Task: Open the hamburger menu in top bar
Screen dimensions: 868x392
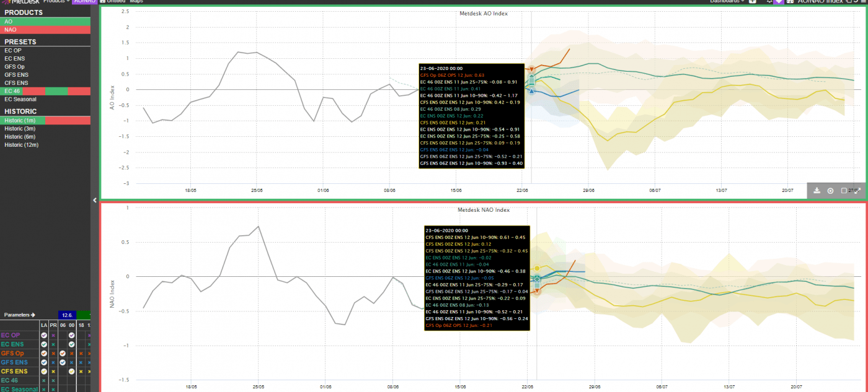Action: pos(862,1)
